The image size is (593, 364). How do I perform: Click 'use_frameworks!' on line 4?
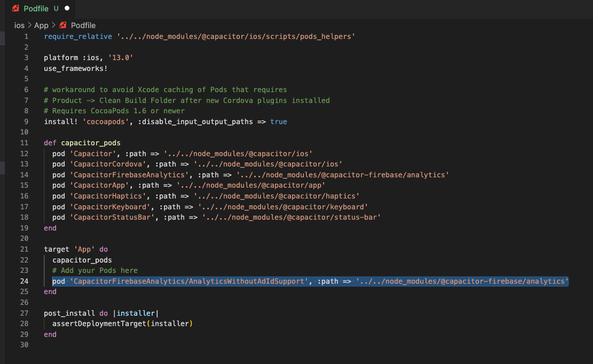(x=76, y=68)
